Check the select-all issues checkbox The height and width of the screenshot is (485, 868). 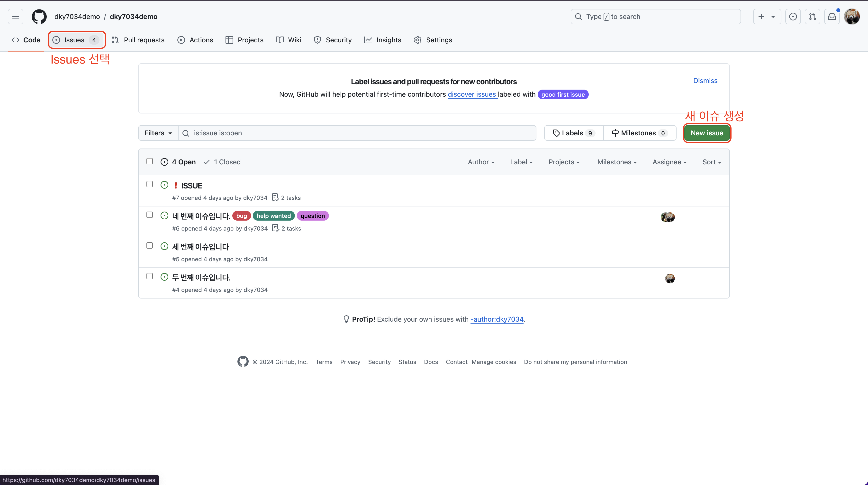coord(150,161)
